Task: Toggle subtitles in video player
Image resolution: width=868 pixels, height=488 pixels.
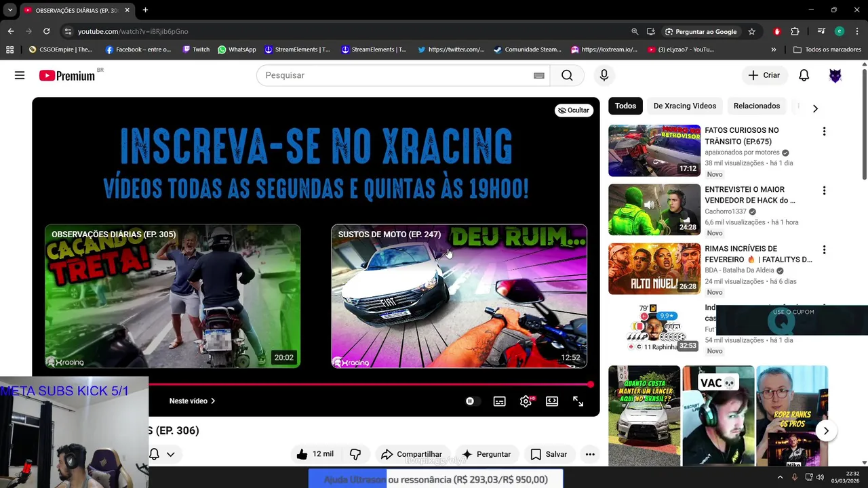Action: [x=500, y=401]
